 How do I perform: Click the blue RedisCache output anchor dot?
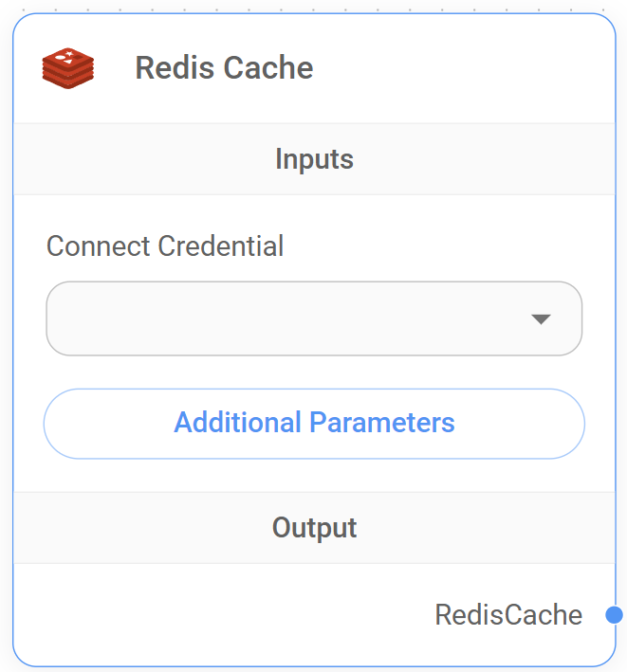coord(614,615)
